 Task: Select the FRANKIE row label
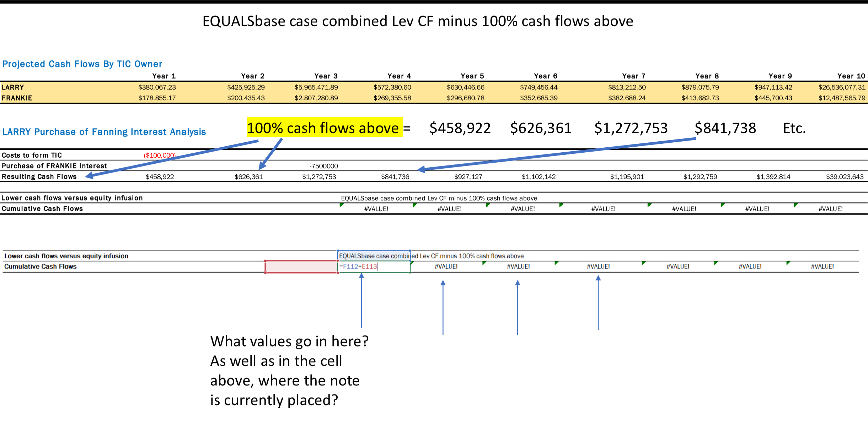(17, 98)
